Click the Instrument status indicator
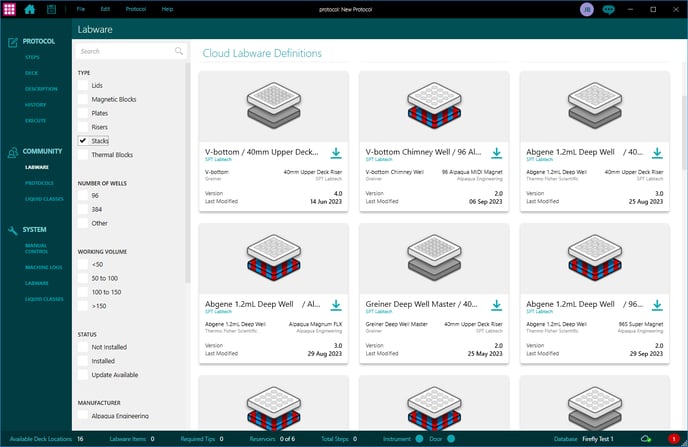 (x=419, y=439)
